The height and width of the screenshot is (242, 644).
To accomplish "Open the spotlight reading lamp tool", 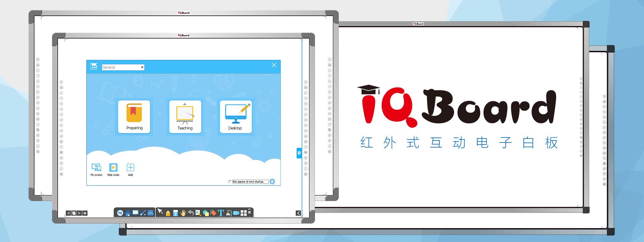I will [x=228, y=213].
